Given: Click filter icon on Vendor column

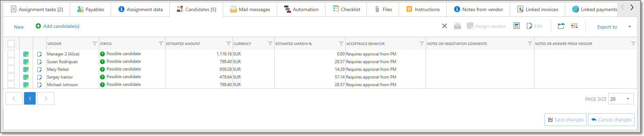Looking at the screenshot, I should coord(95,44).
